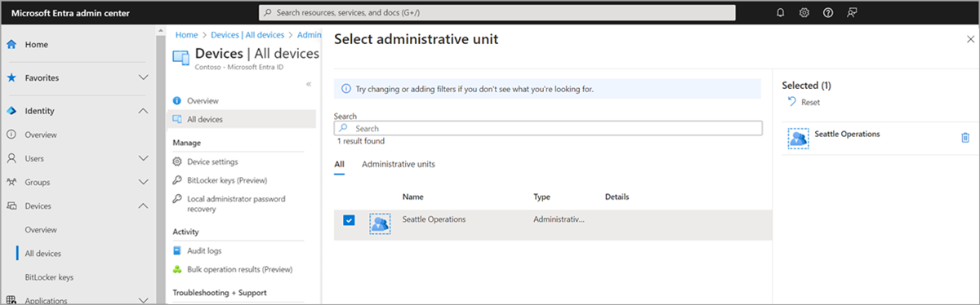Open Audit logs under Activity

click(x=204, y=250)
